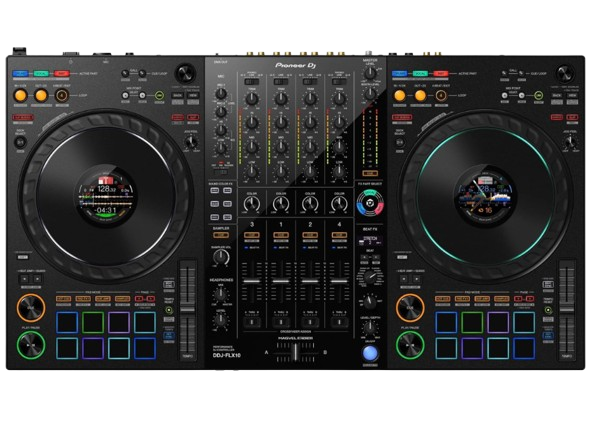Click the channel 3 fader
The image size is (593, 421).
251,281
